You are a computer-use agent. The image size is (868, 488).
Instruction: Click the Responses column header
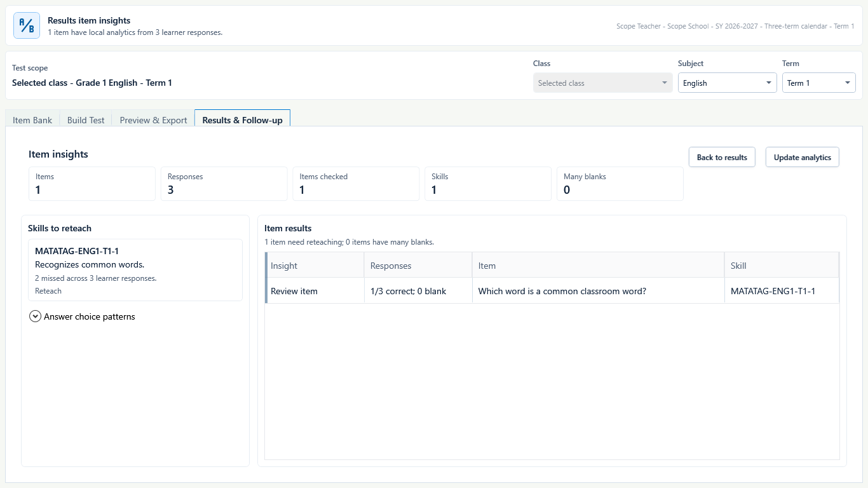pyautogui.click(x=418, y=266)
